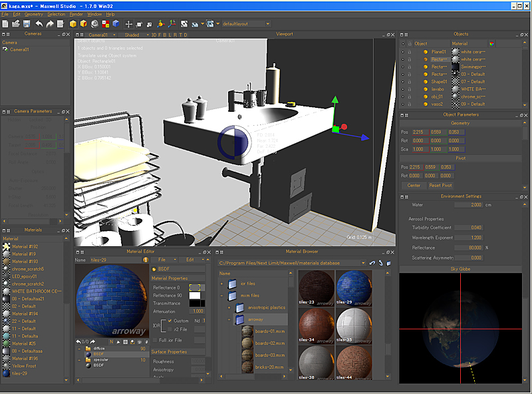Click the Open file folder icon
Screen dimensions: 532x394
(x=16, y=24)
